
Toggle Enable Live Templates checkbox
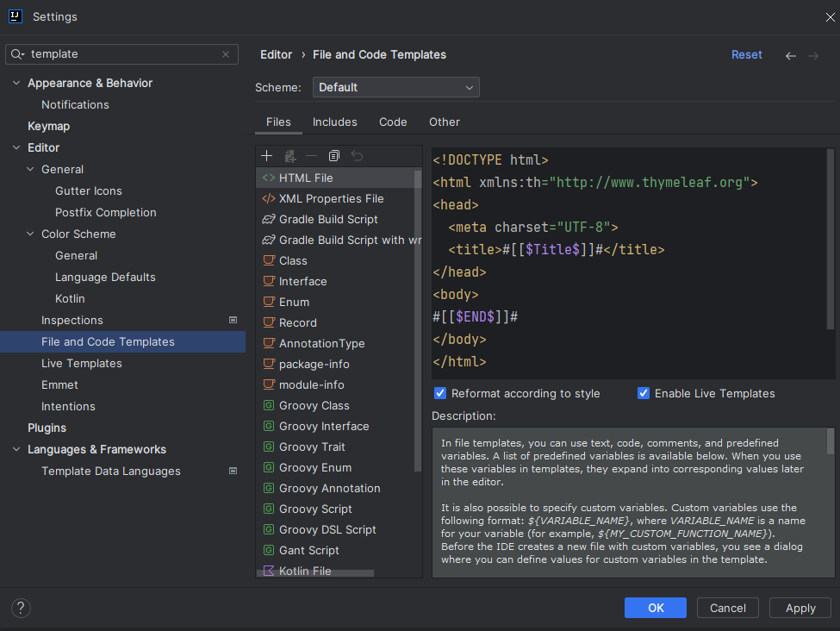[x=644, y=393]
